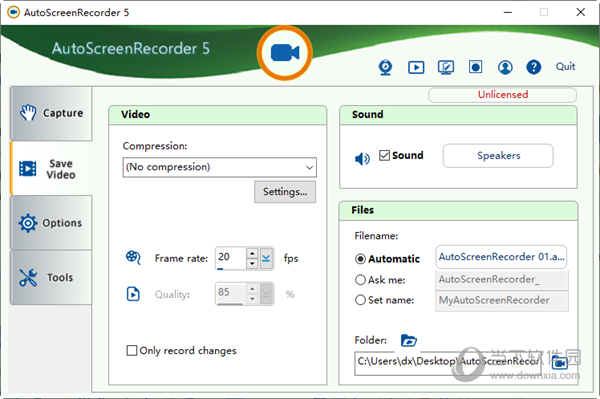Click the Quit link
600x399 pixels.
point(565,67)
